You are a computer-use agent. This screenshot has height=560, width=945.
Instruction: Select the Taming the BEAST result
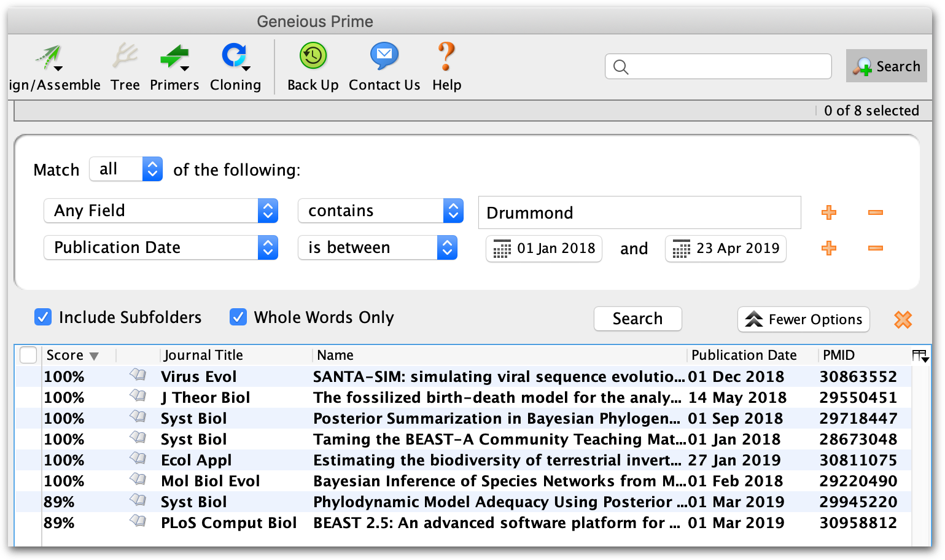[499, 439]
